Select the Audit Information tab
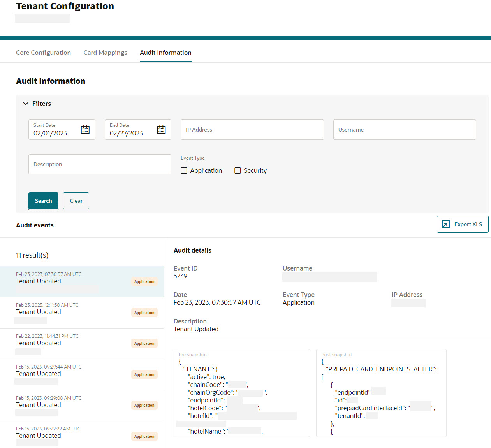 click(165, 53)
